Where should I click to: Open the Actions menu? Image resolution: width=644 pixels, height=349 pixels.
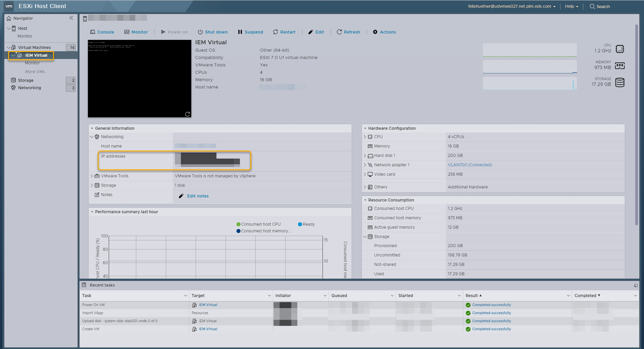[x=384, y=32]
